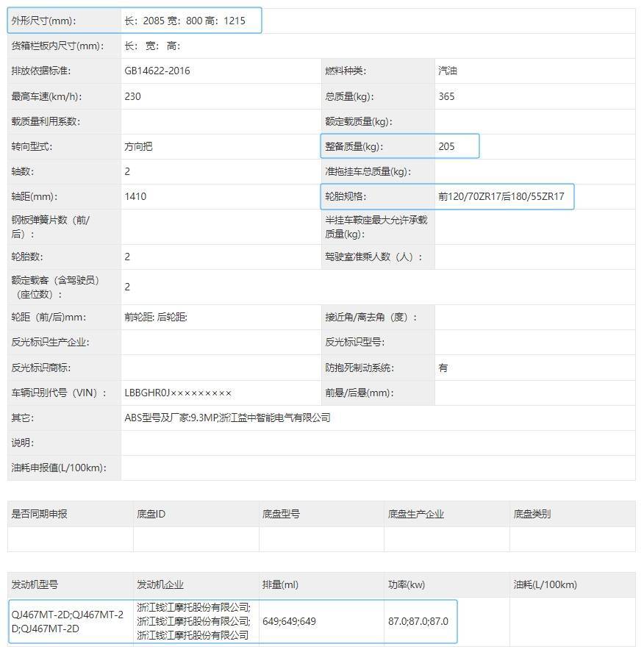Click the 反光标识商标 label
The height and width of the screenshot is (655, 644).
tap(41, 368)
